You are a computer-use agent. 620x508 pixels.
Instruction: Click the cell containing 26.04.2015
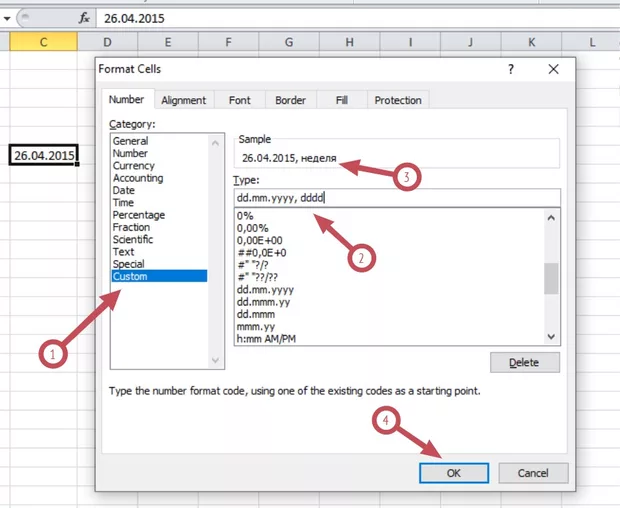43,155
